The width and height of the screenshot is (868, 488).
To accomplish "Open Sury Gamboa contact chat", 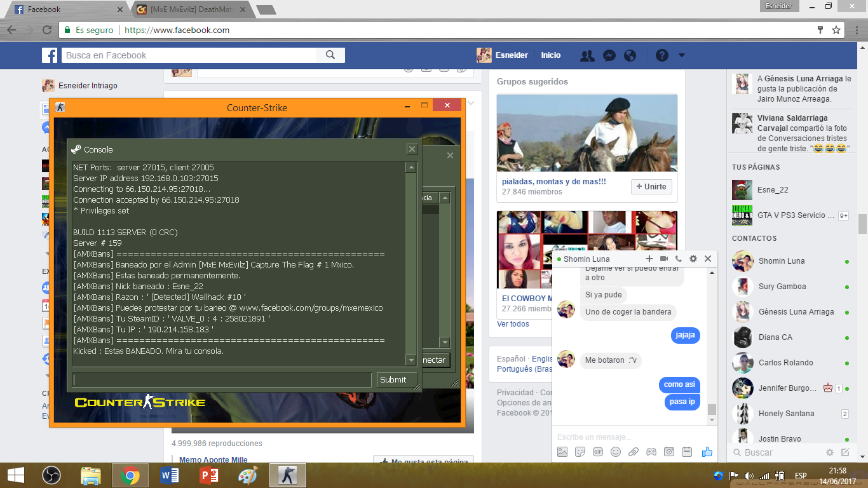I will [792, 287].
